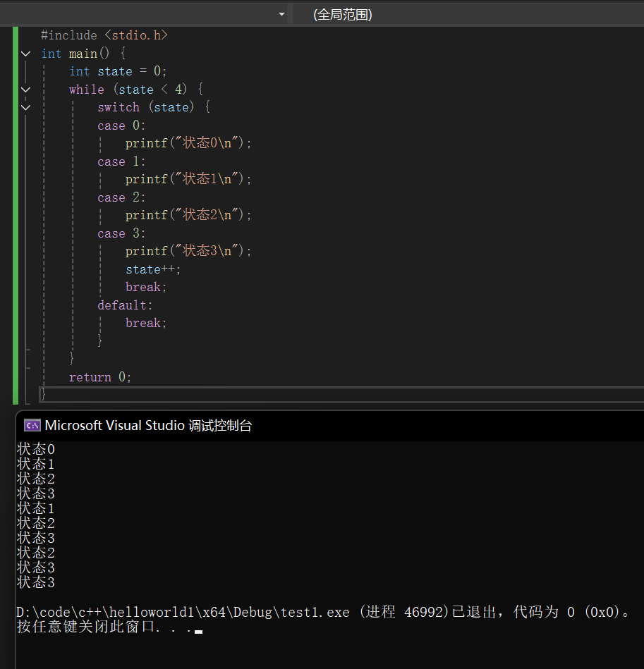Open the left navigation bar dropdown arrow

click(281, 15)
